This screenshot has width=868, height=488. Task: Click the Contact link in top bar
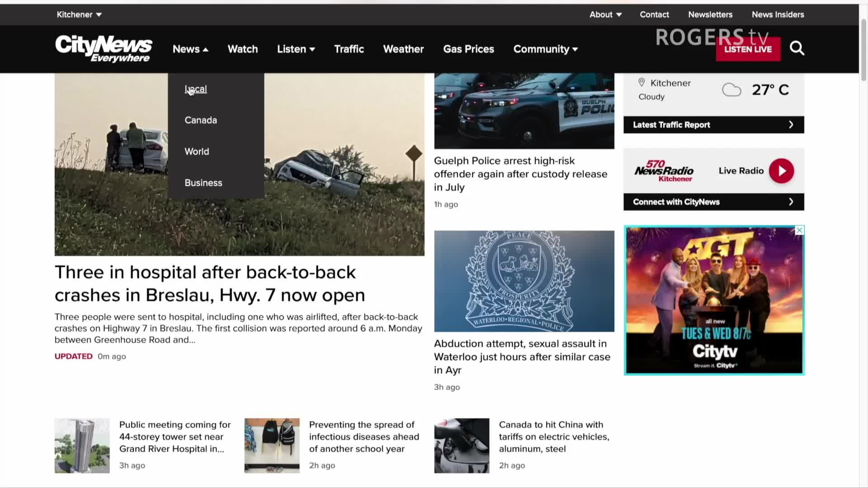(654, 14)
